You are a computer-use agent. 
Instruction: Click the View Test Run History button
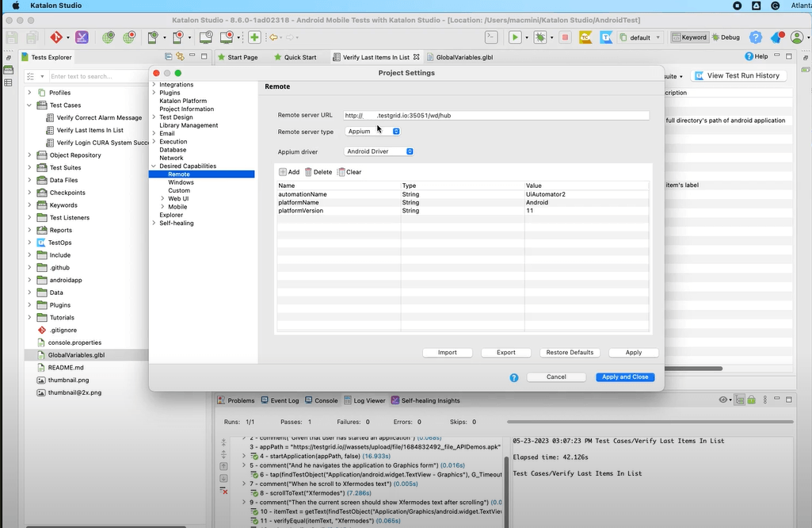(738, 75)
